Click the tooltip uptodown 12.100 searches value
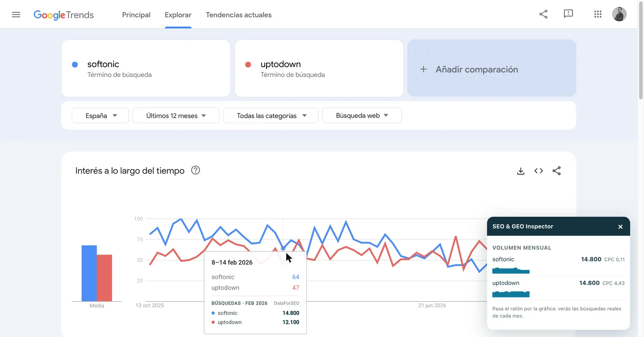The width and height of the screenshot is (644, 337). coord(291,322)
